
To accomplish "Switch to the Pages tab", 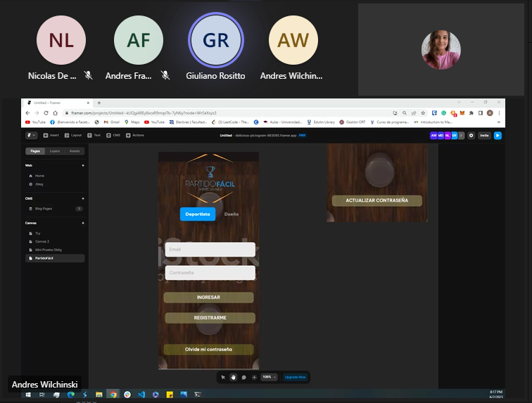I will coord(35,151).
